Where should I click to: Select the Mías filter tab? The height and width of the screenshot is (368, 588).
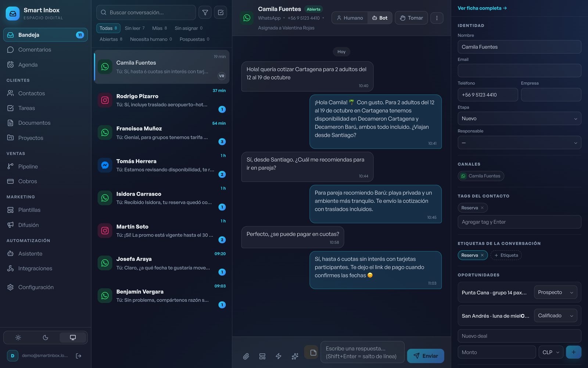click(159, 28)
